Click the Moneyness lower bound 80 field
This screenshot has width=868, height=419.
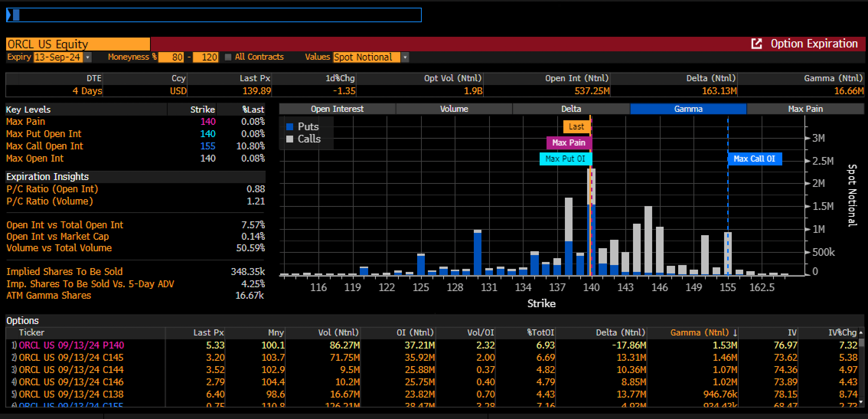(171, 57)
